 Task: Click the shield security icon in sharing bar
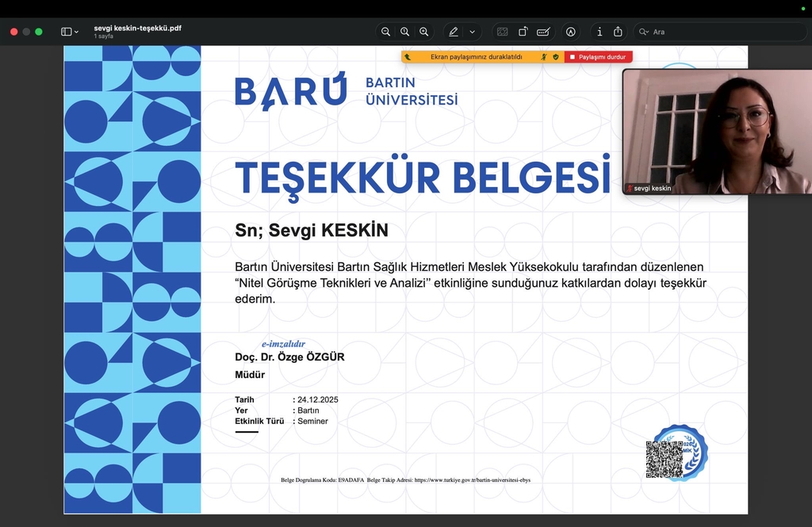[x=556, y=57]
